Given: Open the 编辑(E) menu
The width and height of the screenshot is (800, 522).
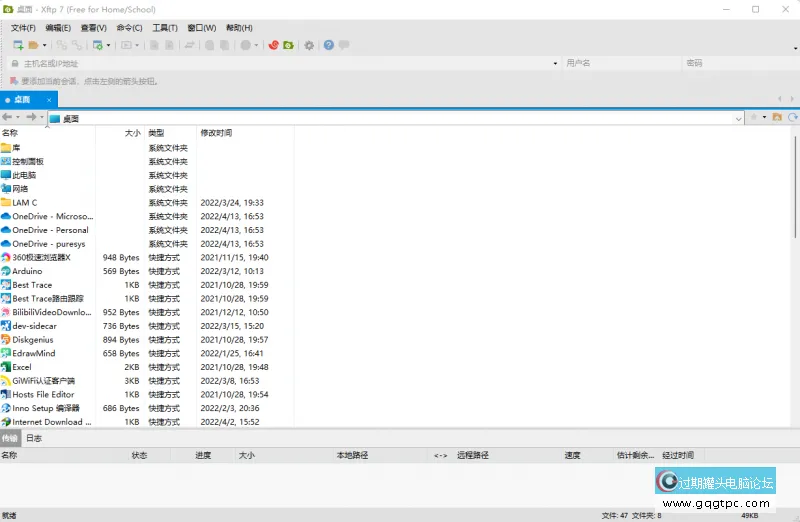Looking at the screenshot, I should (x=58, y=28).
